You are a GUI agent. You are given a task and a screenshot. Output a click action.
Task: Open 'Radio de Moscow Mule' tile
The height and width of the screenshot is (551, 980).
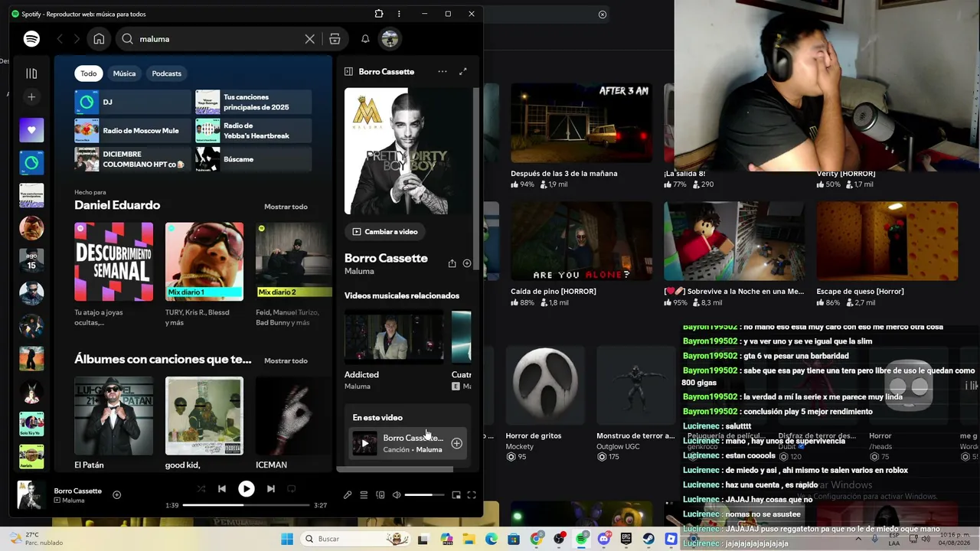click(x=132, y=131)
